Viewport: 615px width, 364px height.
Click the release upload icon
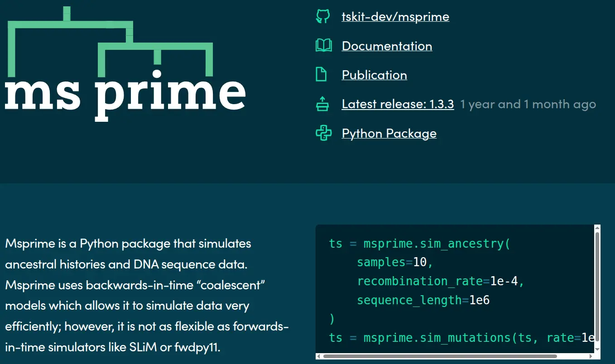coord(322,104)
